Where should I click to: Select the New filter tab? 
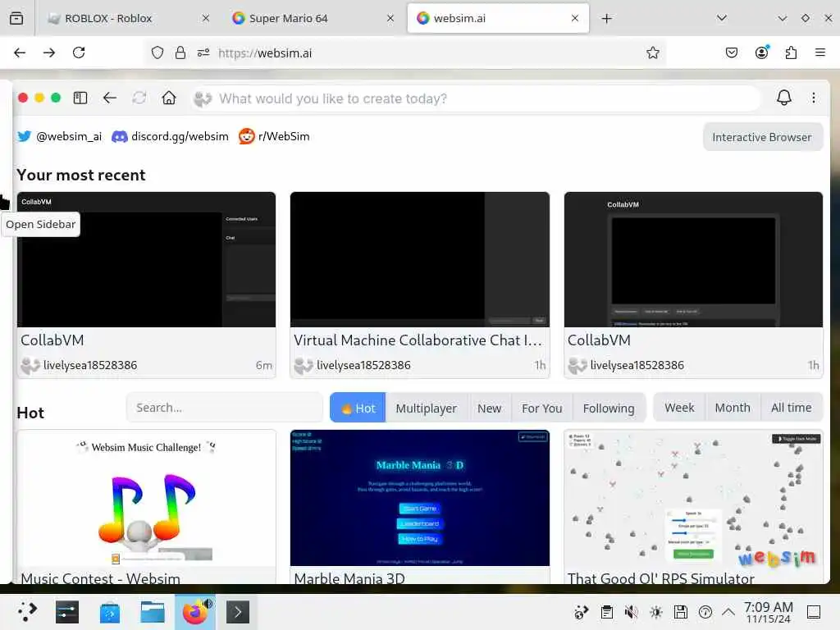pos(489,408)
